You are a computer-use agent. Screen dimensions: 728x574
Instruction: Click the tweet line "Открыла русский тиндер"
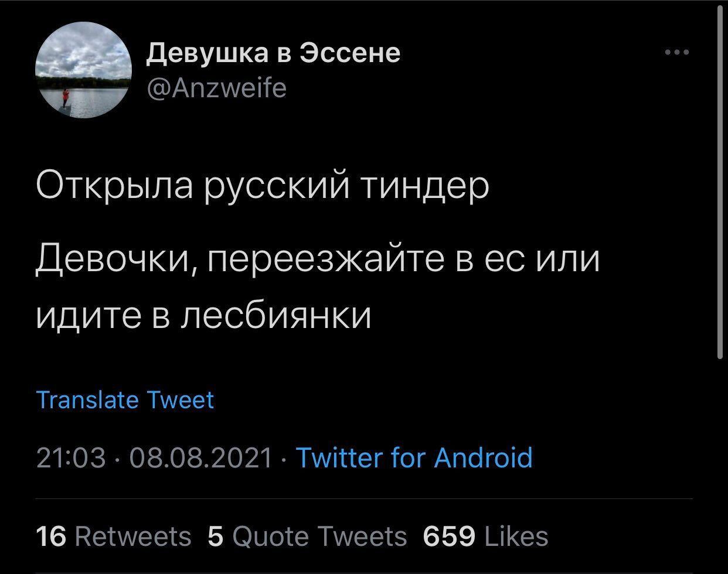(262, 187)
